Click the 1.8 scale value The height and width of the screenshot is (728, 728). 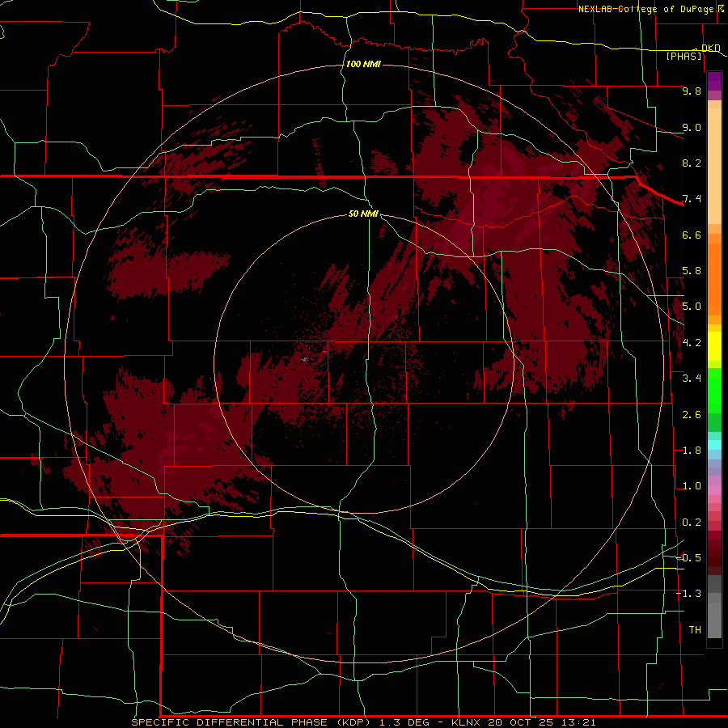pos(692,451)
